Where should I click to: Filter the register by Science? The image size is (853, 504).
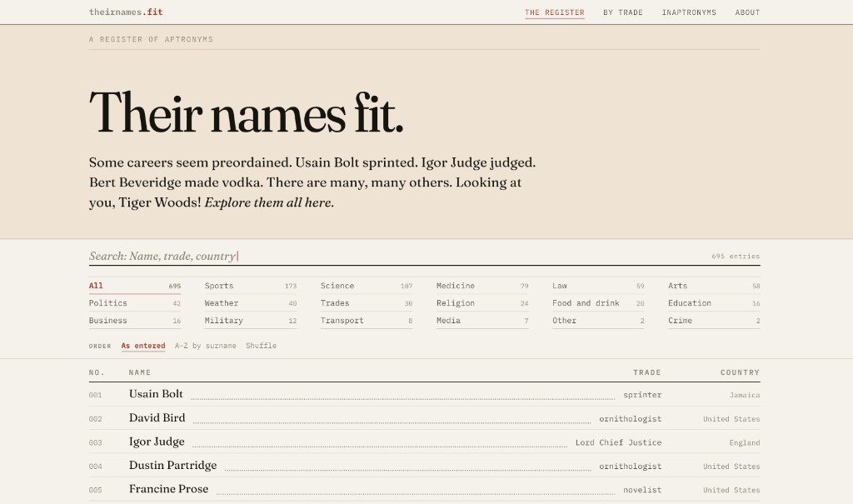367,286
